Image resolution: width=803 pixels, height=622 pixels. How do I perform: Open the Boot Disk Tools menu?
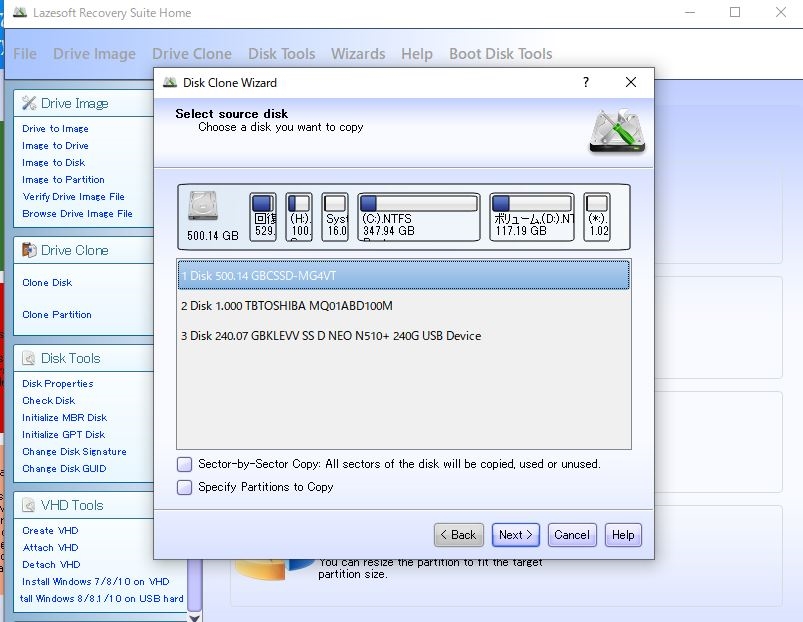coord(501,54)
